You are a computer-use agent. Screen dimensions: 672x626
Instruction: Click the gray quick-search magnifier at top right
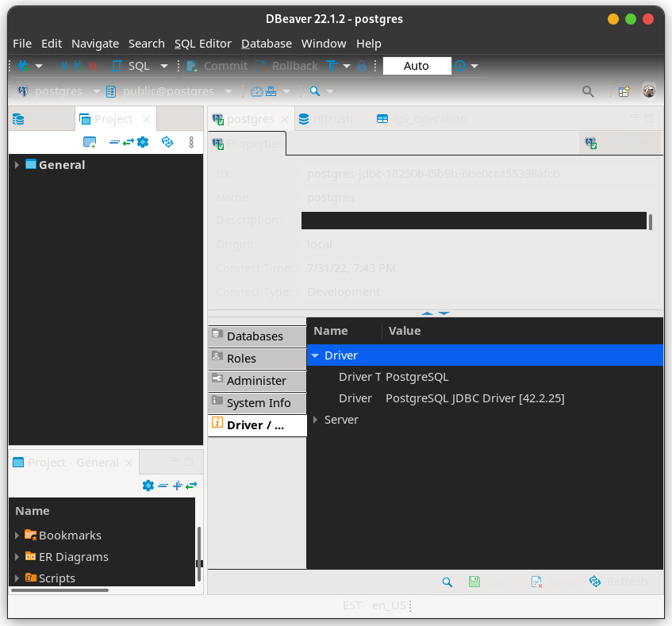[588, 90]
